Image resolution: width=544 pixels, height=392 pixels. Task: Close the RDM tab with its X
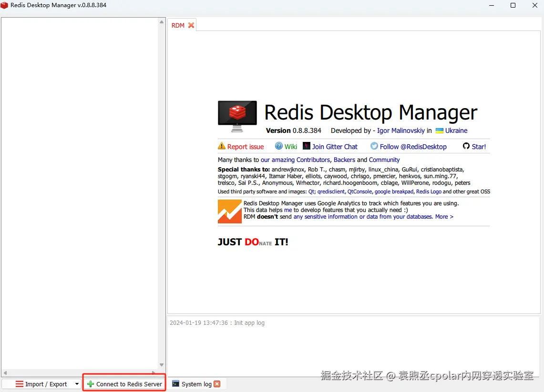(x=191, y=25)
